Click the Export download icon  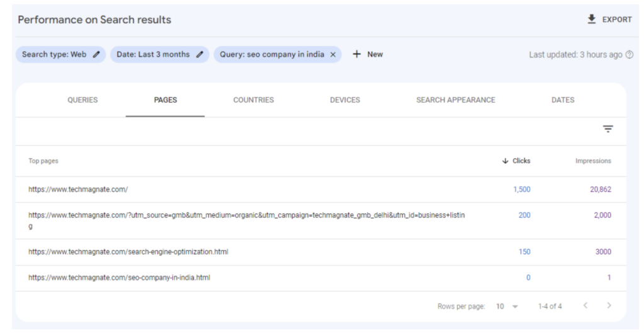pos(591,20)
